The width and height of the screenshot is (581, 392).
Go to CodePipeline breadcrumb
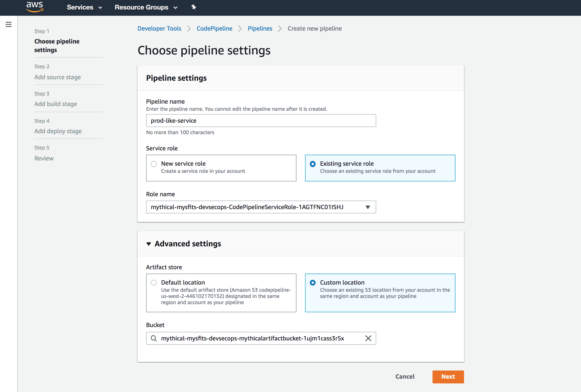214,28
